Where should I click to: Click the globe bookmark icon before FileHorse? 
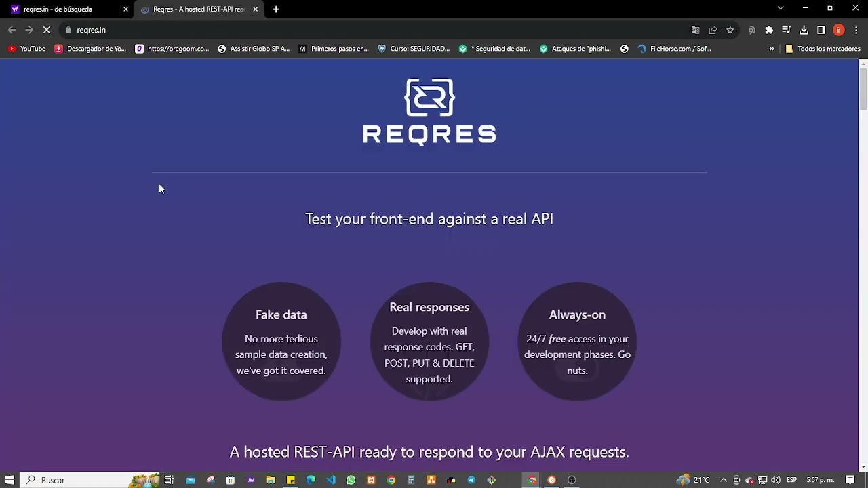point(625,49)
